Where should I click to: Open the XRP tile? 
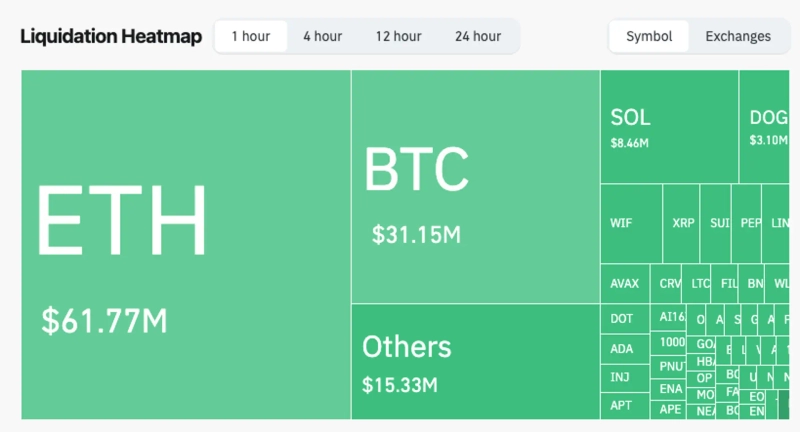coord(682,224)
